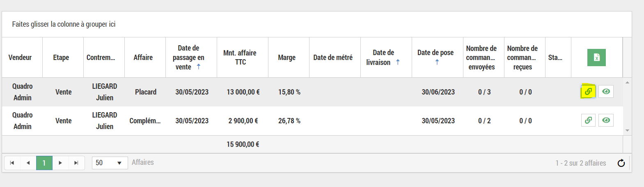This screenshot has width=644, height=187.
Task: Go to next page of results
Action: click(x=60, y=163)
